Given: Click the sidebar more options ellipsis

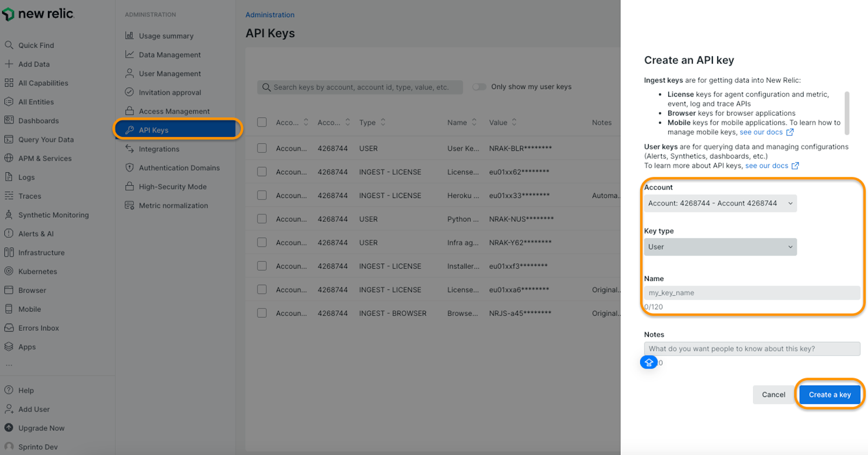Looking at the screenshot, I should 9,365.
